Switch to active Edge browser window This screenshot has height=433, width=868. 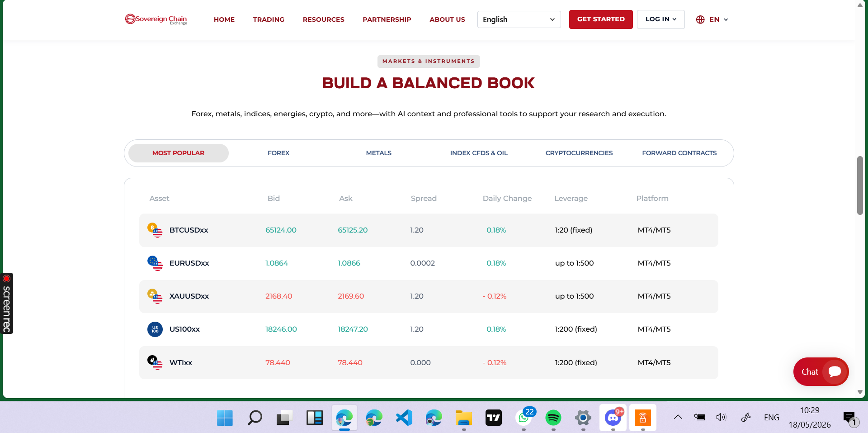click(x=344, y=418)
